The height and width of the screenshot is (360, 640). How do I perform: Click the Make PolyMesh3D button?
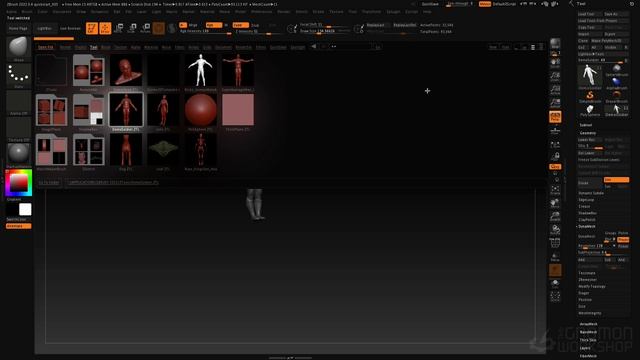tap(610, 41)
